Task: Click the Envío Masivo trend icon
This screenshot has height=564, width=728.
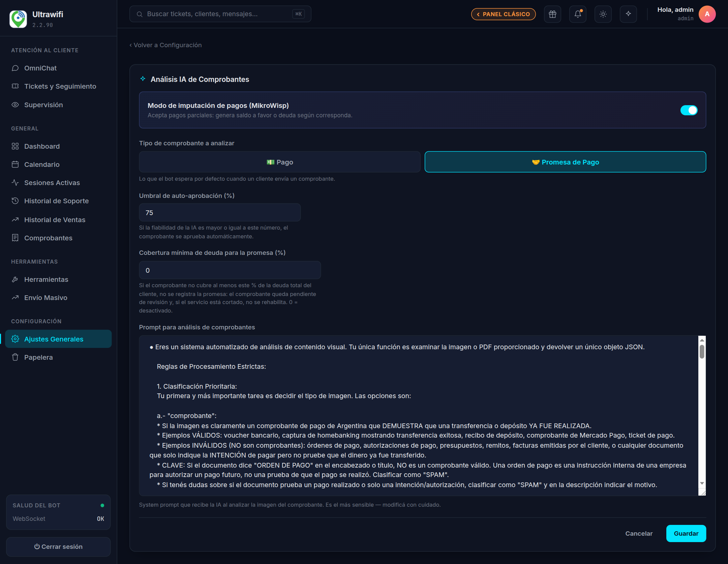Action: (x=15, y=298)
